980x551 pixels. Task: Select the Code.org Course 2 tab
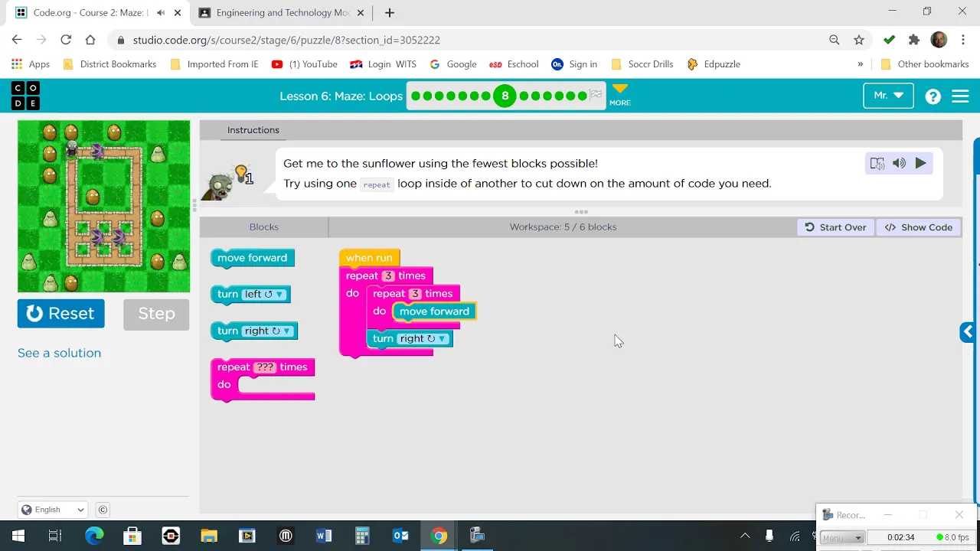(x=100, y=13)
